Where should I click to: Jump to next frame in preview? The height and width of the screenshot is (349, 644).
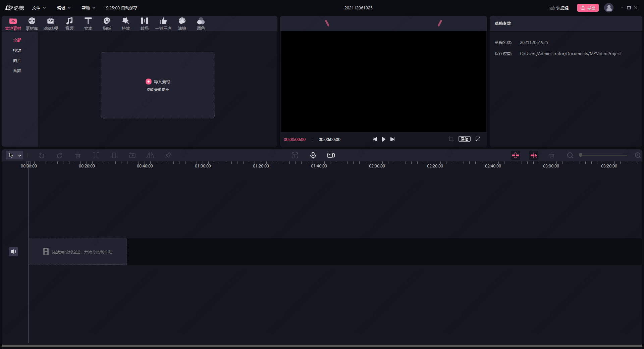pyautogui.click(x=392, y=139)
